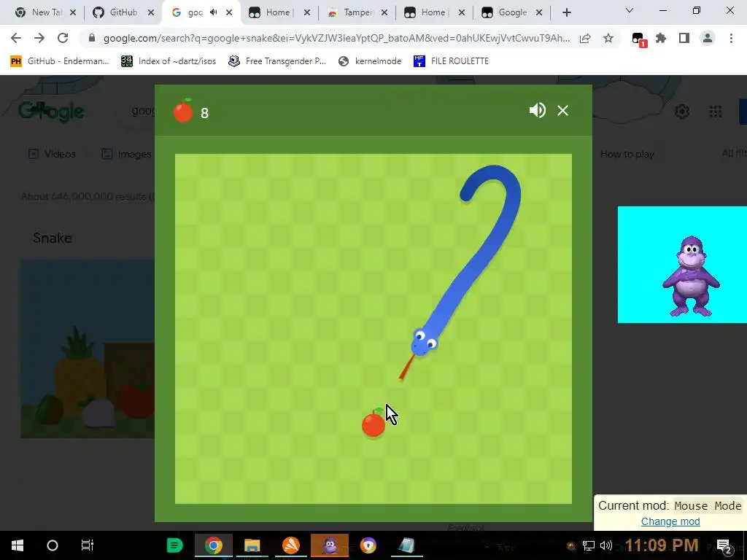The height and width of the screenshot is (560, 747).
Task: Open Google search settings gear
Action: point(682,112)
